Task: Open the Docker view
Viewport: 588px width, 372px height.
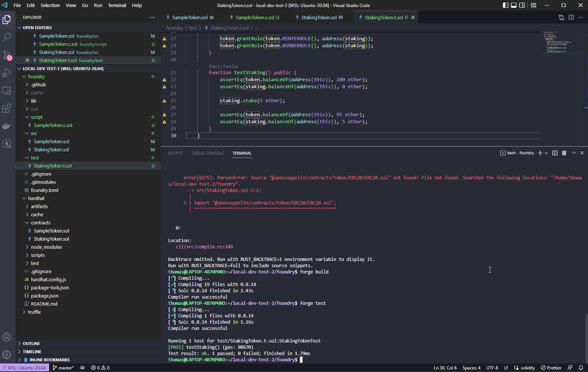Action: (x=7, y=126)
